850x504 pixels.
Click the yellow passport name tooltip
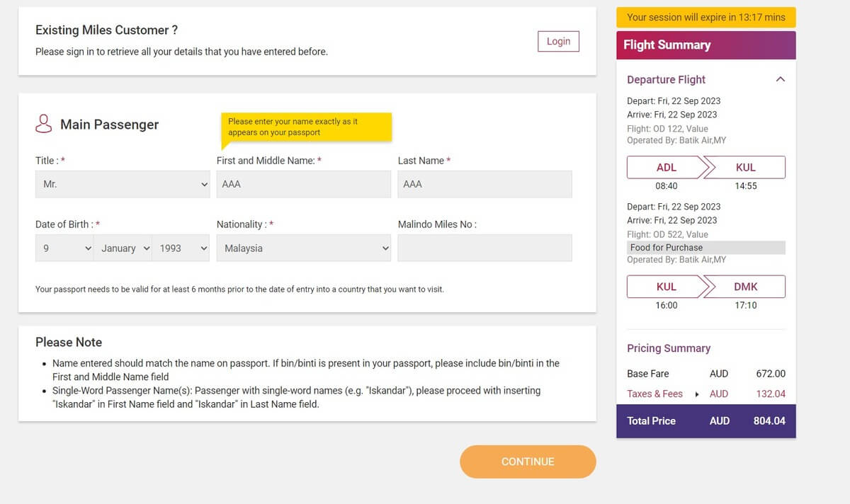coord(306,127)
